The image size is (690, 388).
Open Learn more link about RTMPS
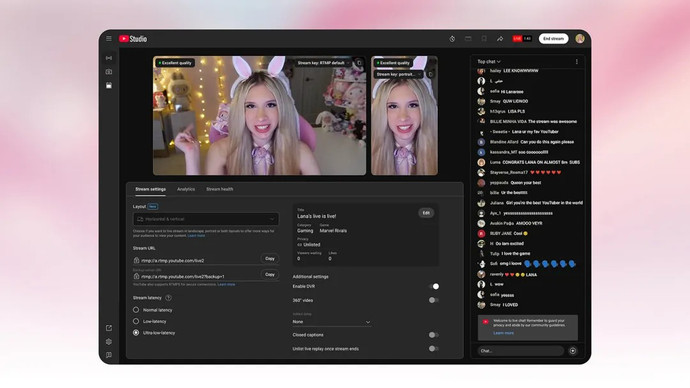[226, 285]
